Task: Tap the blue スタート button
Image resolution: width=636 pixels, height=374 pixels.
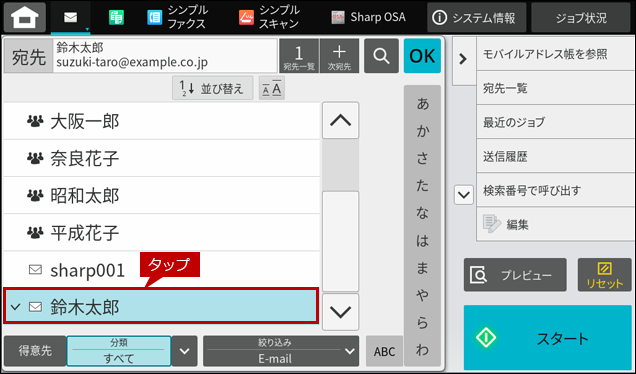Action: (548, 337)
